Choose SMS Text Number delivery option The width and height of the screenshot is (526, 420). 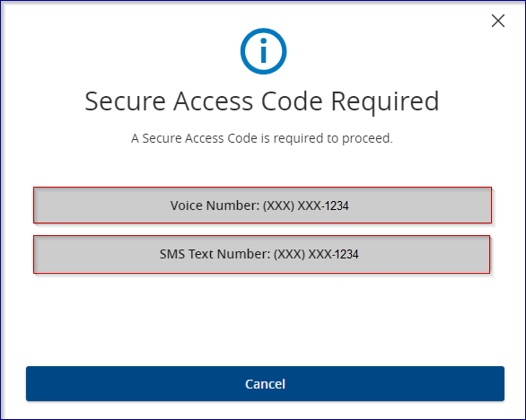(x=262, y=254)
